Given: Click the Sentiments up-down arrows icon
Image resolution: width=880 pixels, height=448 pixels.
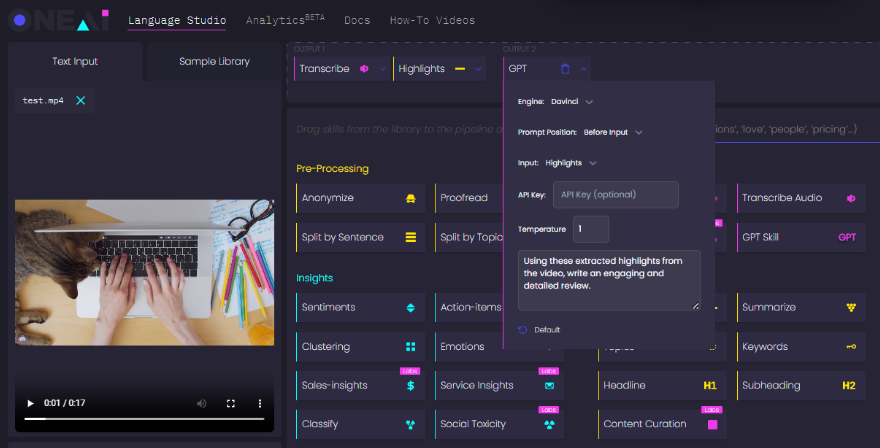Looking at the screenshot, I should (x=411, y=307).
